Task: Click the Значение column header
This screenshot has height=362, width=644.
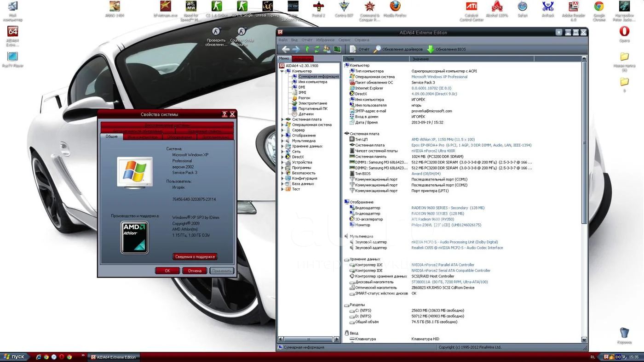Action: pyautogui.click(x=471, y=59)
